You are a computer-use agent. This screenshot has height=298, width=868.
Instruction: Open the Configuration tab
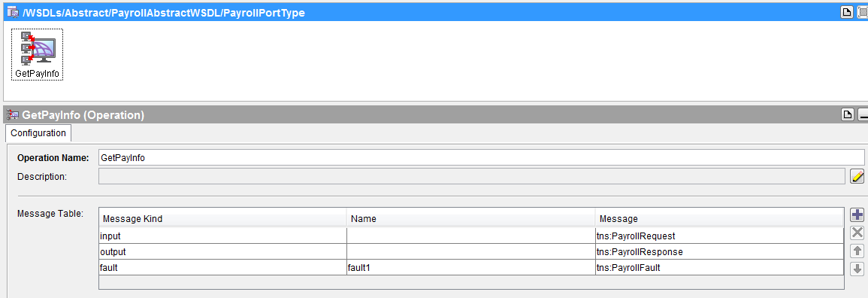(x=38, y=133)
